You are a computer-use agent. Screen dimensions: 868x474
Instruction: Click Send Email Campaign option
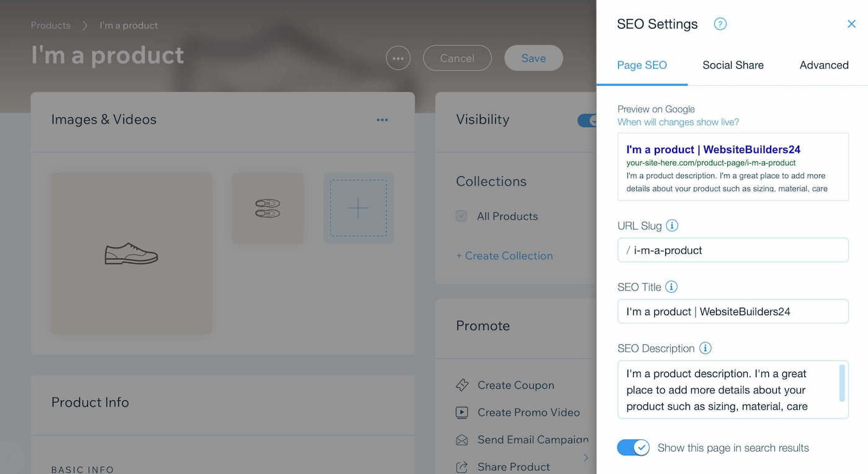533,440
